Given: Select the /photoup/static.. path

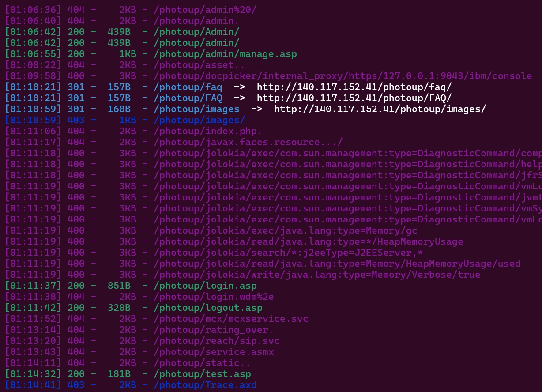Looking at the screenshot, I should pyautogui.click(x=202, y=363).
